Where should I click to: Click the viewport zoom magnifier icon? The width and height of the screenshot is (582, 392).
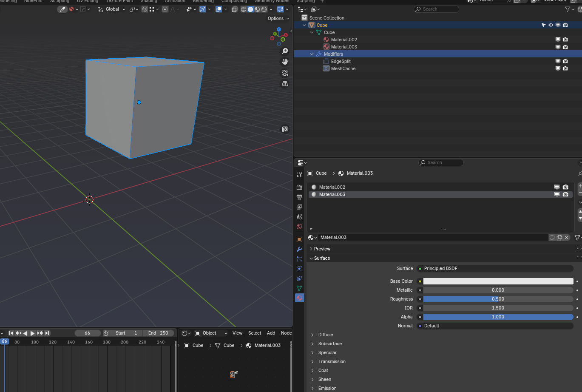(285, 51)
